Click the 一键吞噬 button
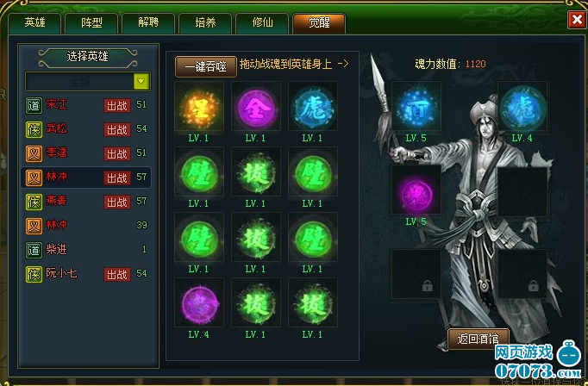 [206, 66]
